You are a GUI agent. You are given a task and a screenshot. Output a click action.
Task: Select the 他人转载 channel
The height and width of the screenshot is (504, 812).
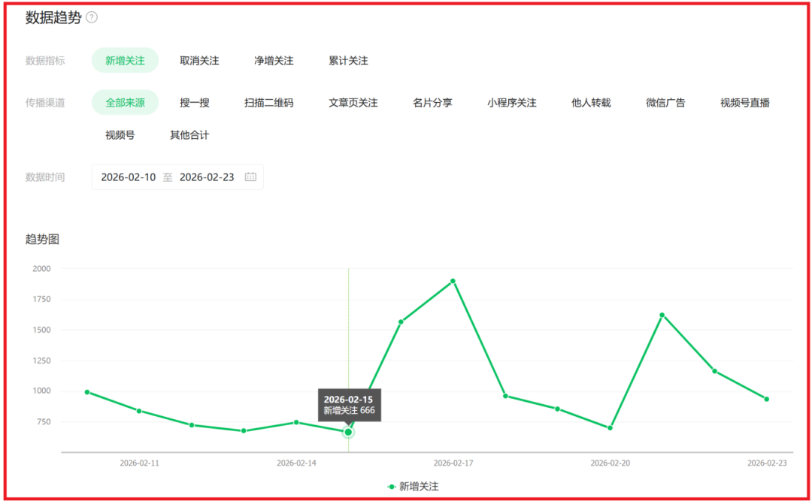[x=591, y=103]
